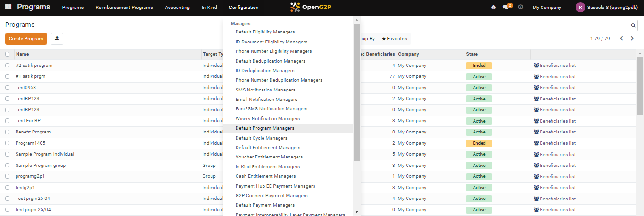The image size is (644, 216).
Task: Select checkbox for Sample Program group
Action: [x=7, y=166]
